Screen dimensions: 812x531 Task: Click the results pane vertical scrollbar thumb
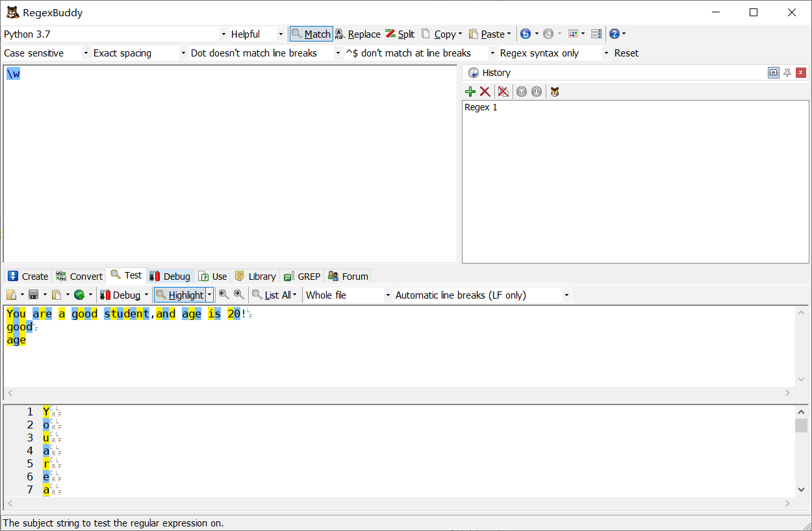tap(801, 425)
